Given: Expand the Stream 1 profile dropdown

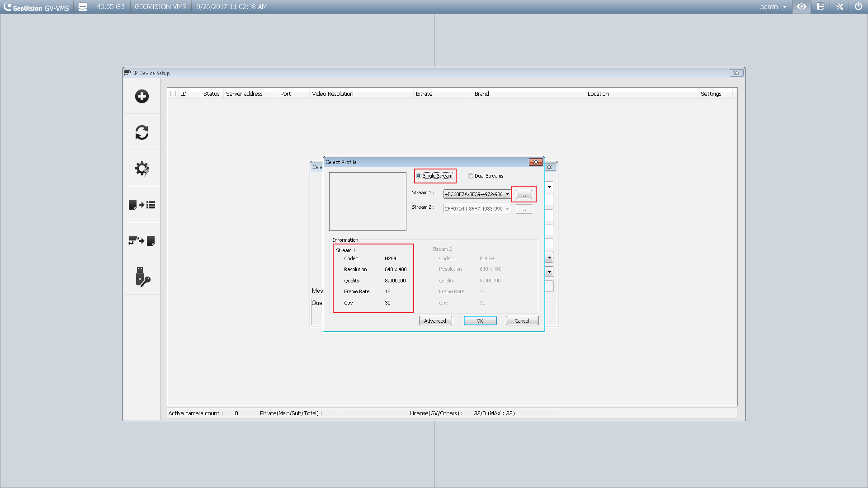Looking at the screenshot, I should 507,194.
